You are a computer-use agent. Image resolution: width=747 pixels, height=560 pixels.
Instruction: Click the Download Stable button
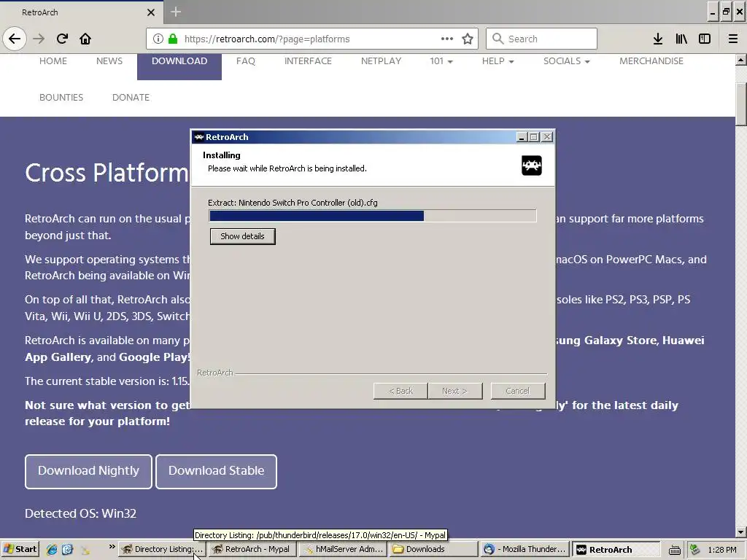pos(216,472)
